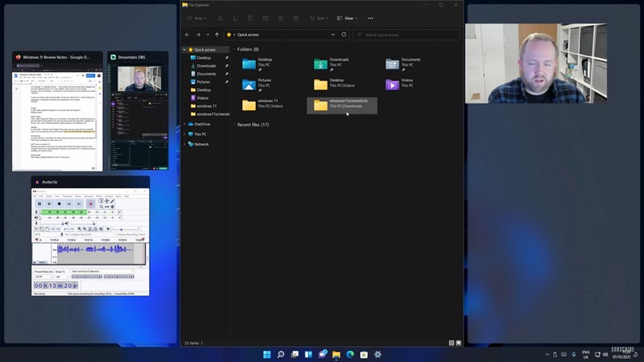This screenshot has height=362, width=644.
Task: Open the Start menu on the taskbar
Action: [267, 354]
